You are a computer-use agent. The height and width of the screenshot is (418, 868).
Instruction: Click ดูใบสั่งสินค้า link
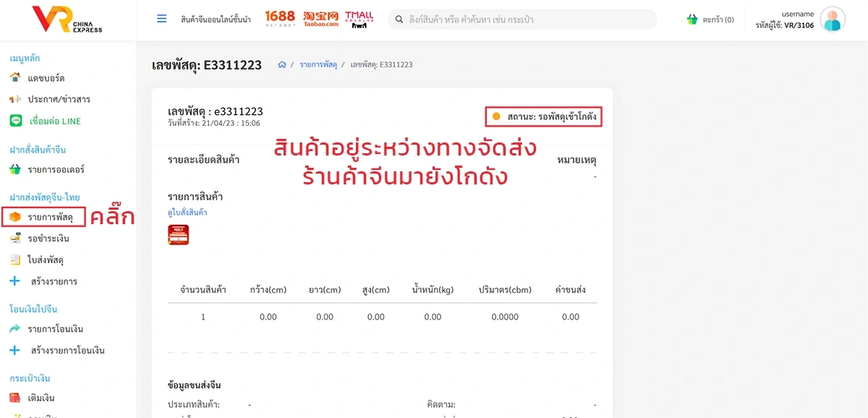coord(187,213)
